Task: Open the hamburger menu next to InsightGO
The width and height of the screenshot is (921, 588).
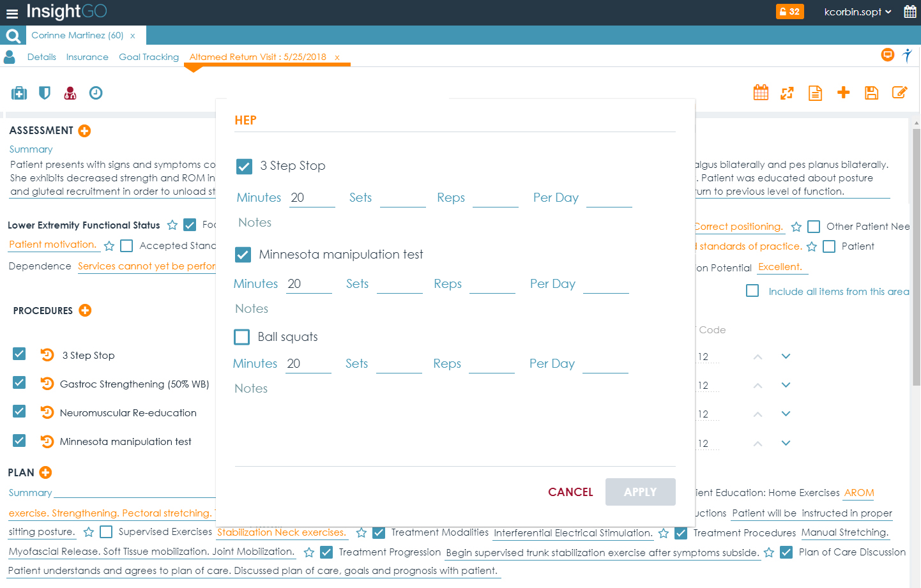Action: point(11,13)
